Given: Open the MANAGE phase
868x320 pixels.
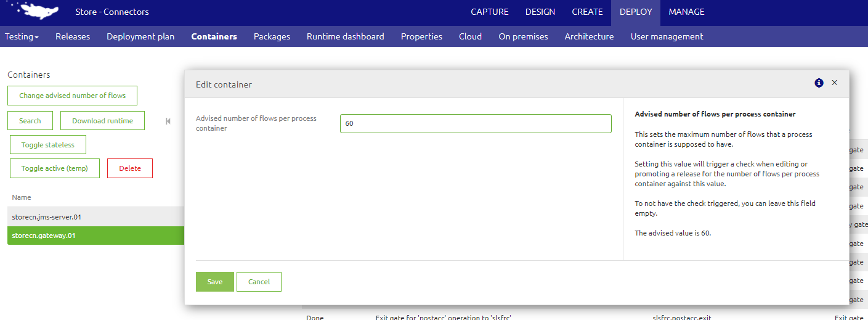Looking at the screenshot, I should [687, 12].
